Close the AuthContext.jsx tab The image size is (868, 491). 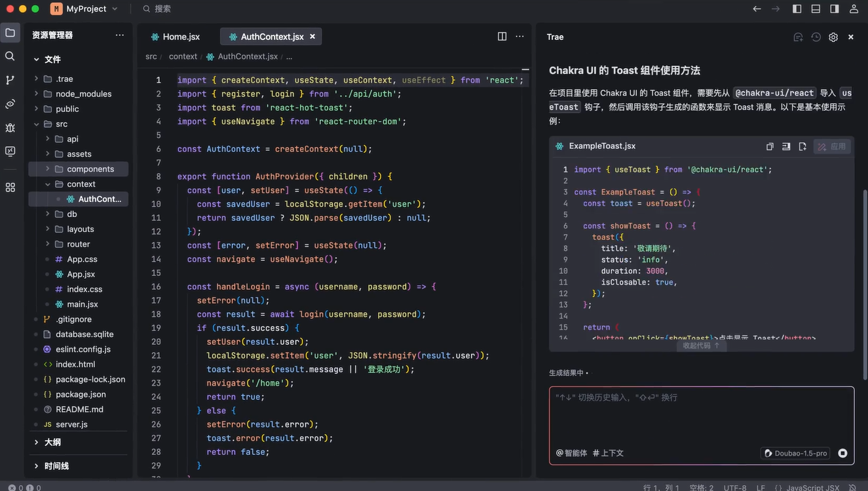click(312, 37)
